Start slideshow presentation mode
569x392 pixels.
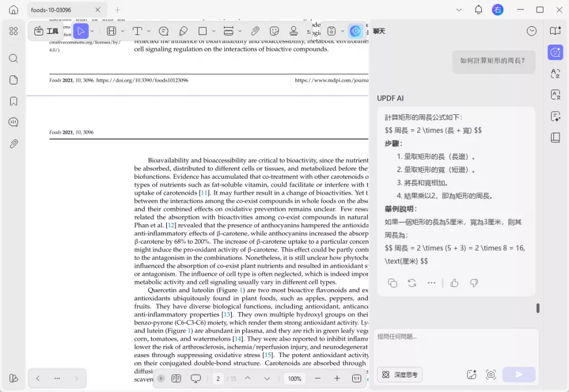[x=196, y=379]
